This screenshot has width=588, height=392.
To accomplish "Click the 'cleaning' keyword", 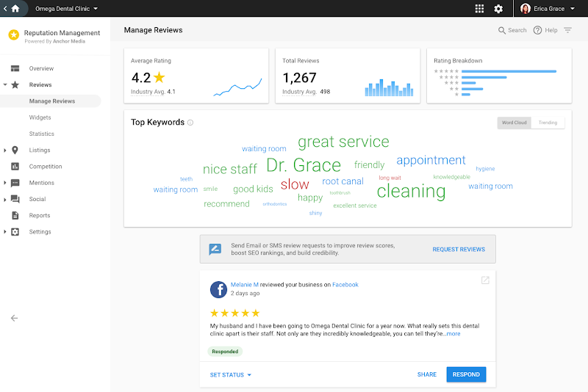I will pos(411,192).
